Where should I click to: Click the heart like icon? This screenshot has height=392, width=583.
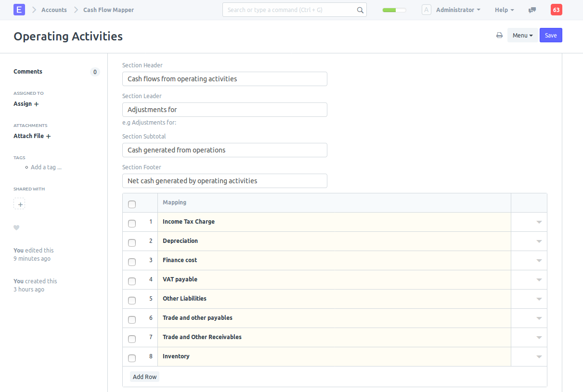16,228
